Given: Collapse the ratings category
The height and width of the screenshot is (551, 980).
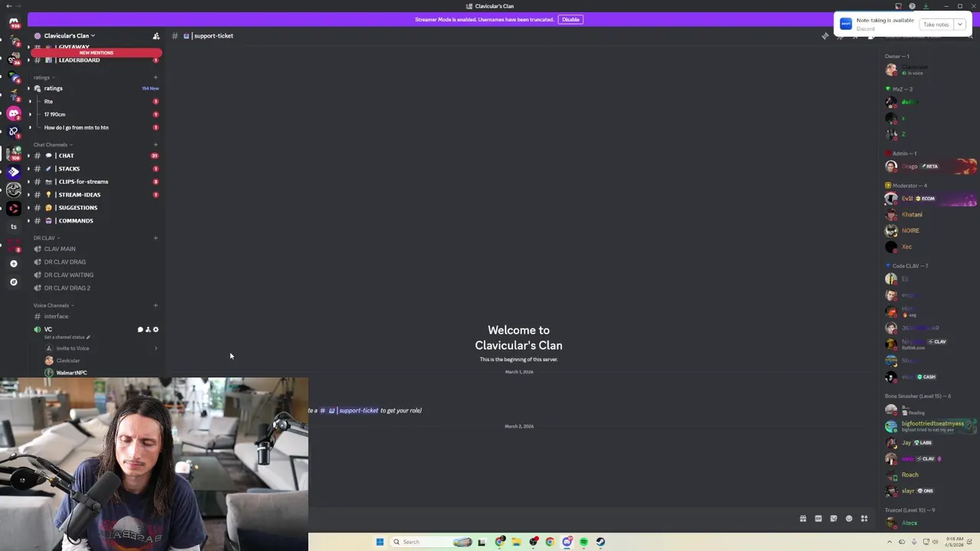Looking at the screenshot, I should [x=44, y=77].
